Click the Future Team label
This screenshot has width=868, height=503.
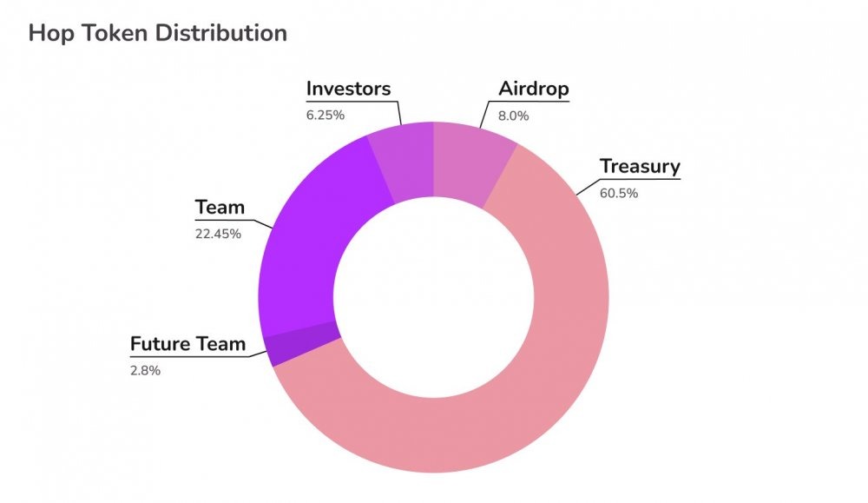(187, 344)
